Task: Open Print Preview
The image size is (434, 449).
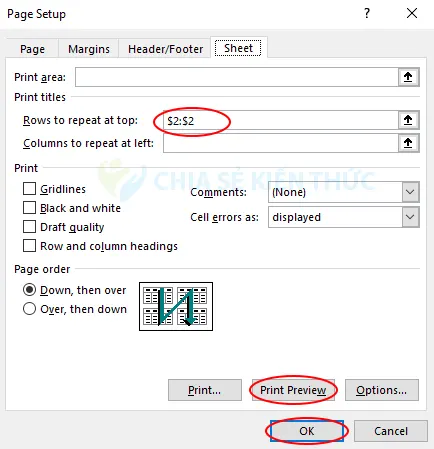Action: point(293,390)
